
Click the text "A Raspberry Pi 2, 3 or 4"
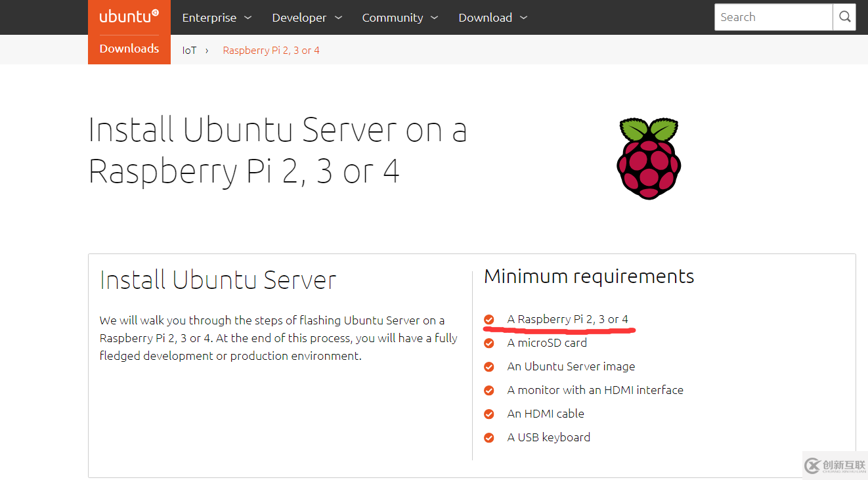pos(567,319)
